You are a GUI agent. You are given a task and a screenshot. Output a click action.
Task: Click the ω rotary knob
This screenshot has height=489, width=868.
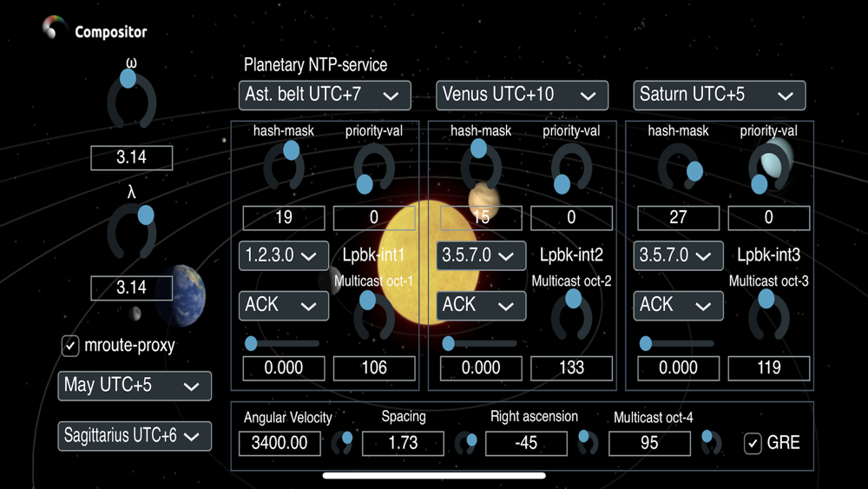click(x=132, y=100)
